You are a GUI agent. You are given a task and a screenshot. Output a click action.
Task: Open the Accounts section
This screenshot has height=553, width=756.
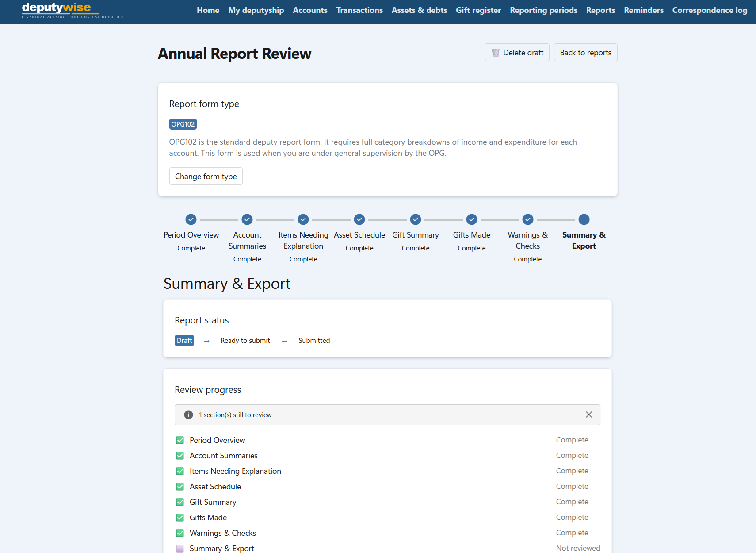310,10
